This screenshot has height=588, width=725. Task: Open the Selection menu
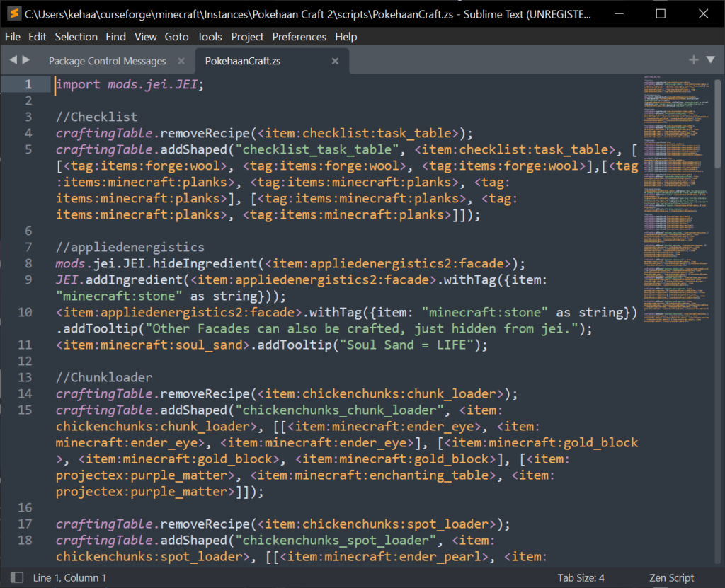coord(76,37)
